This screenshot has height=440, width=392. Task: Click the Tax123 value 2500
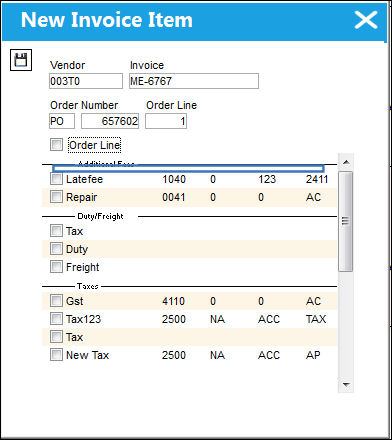174,319
